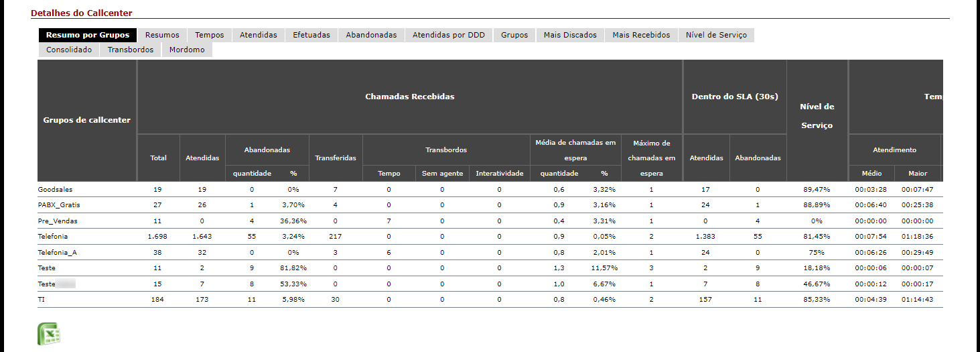Switch to Nível de Serviço tab
The width and height of the screenshot is (980, 352).
[x=716, y=35]
